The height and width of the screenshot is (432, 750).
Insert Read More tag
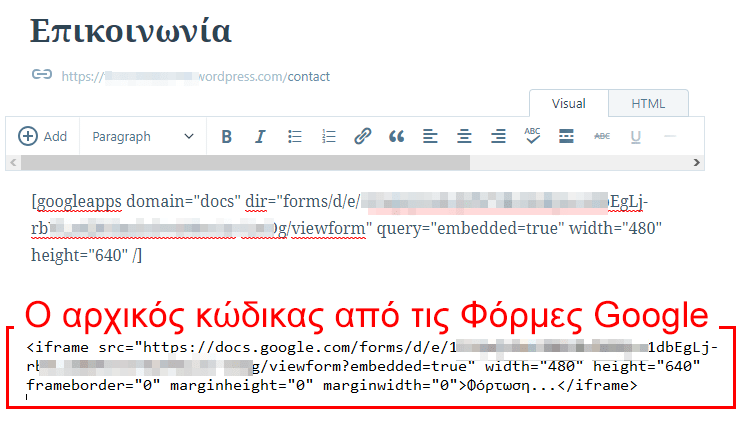(x=566, y=136)
